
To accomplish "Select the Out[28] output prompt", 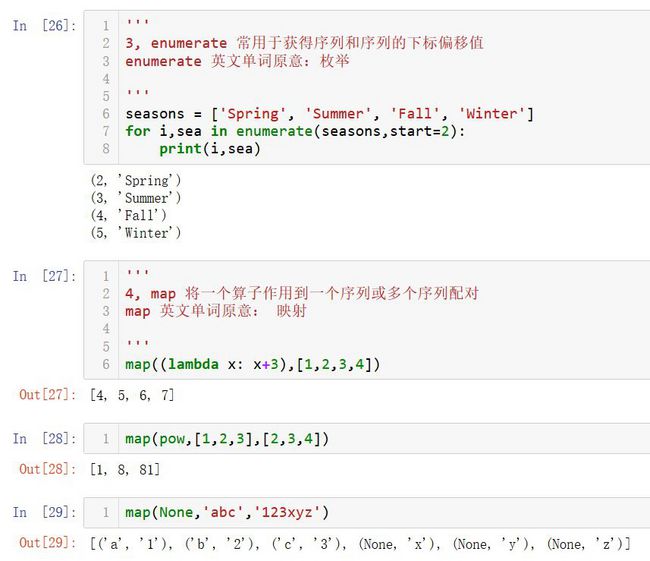I will pos(48,469).
